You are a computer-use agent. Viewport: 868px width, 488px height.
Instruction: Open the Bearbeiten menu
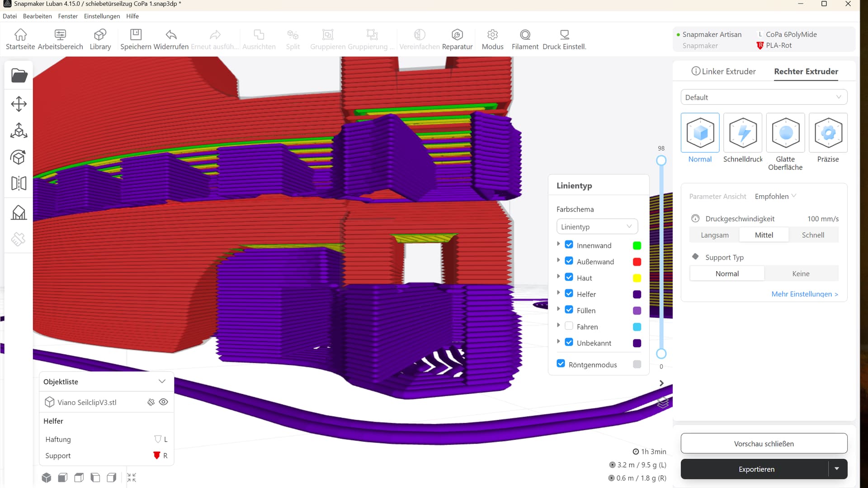(x=37, y=16)
